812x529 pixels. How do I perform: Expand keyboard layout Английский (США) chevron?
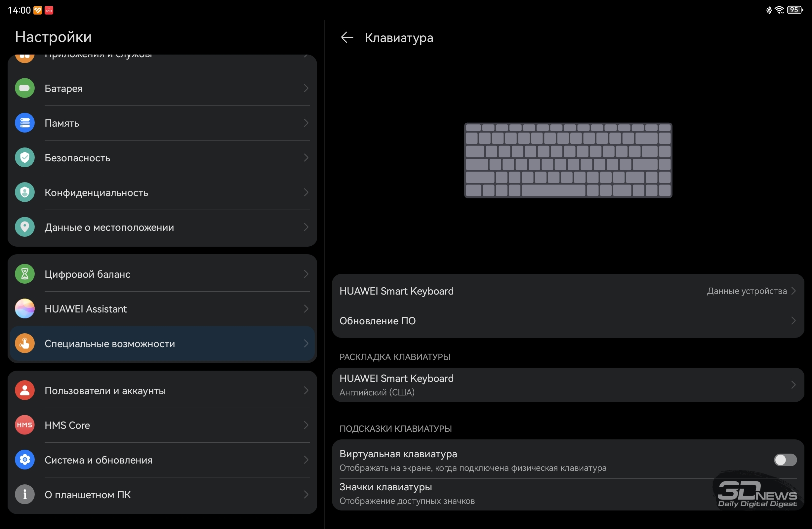click(x=793, y=385)
